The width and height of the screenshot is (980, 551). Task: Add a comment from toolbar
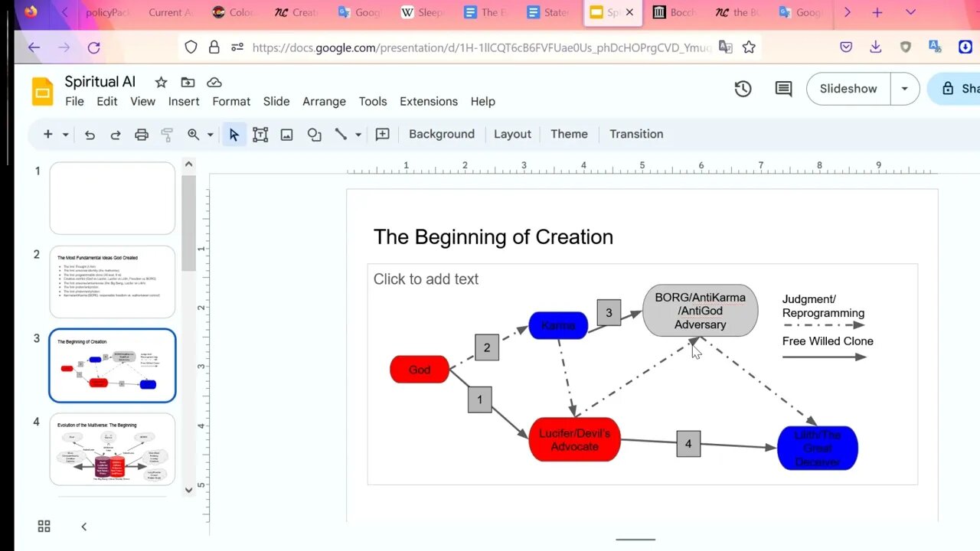383,135
